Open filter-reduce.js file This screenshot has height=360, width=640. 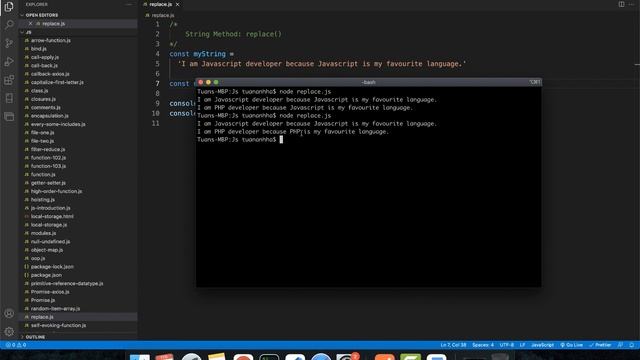click(x=48, y=149)
